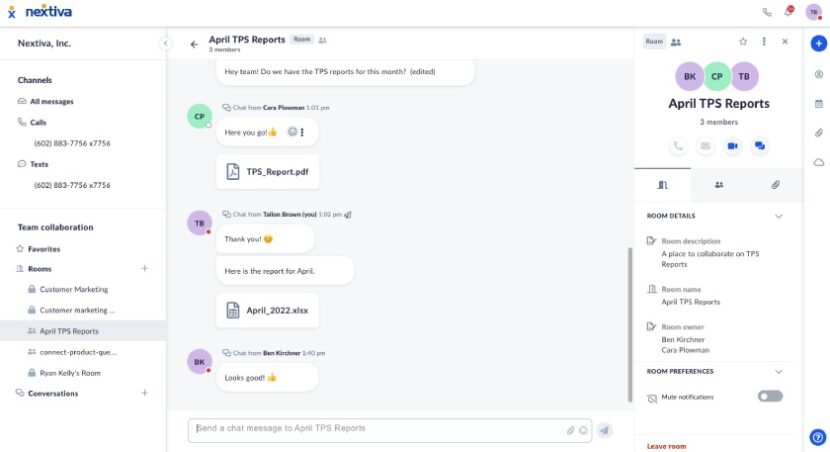Select the Customer Marketing room
This screenshot has width=830, height=452.
tap(74, 289)
